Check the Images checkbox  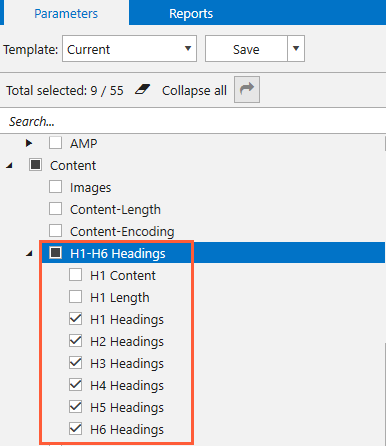click(55, 187)
